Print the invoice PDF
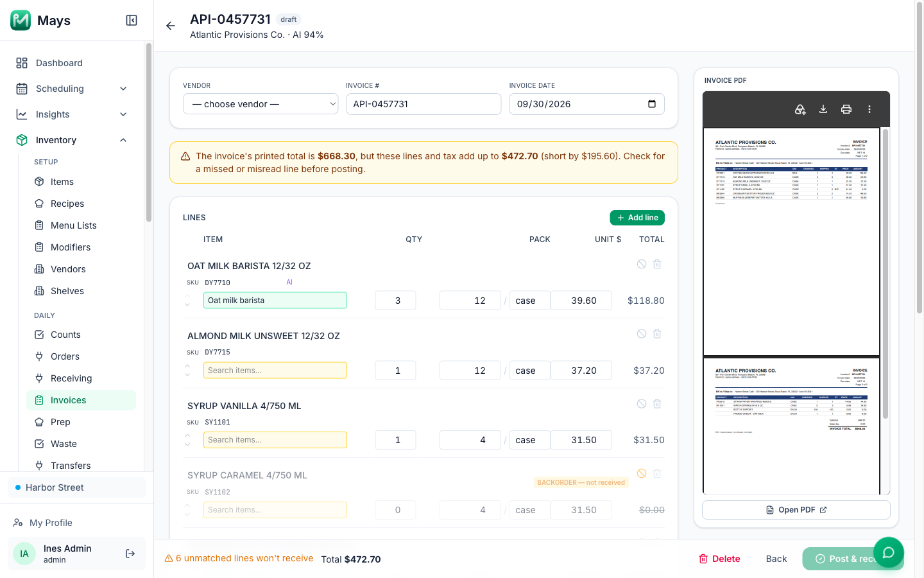Viewport: 924px width, 578px height. pos(846,109)
